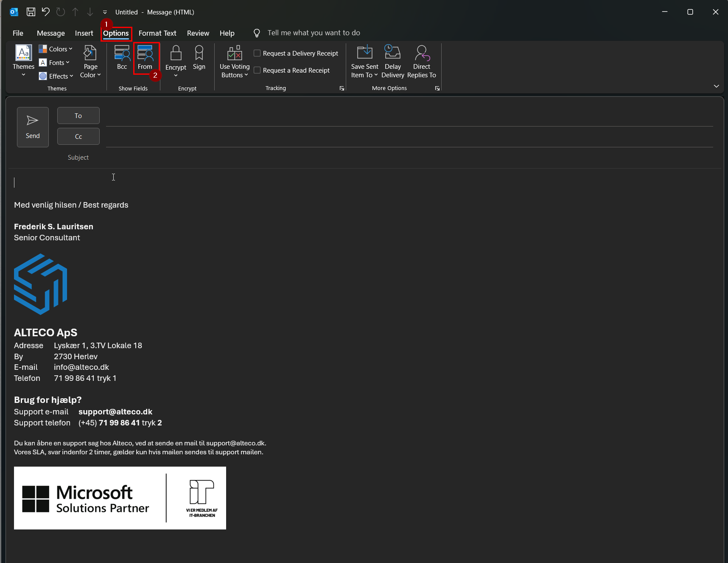Click the Brug for hjælp? heading
Viewport: 728px width, 563px height.
[48, 400]
